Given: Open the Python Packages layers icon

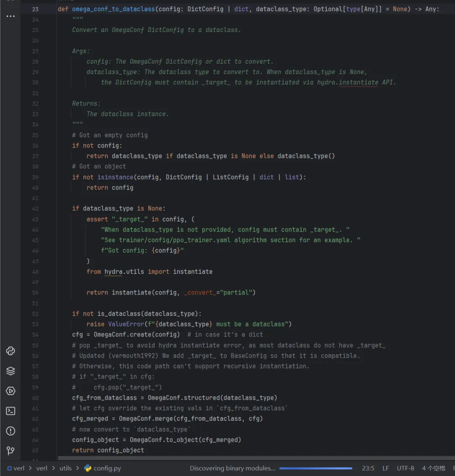Looking at the screenshot, I should pyautogui.click(x=11, y=371).
